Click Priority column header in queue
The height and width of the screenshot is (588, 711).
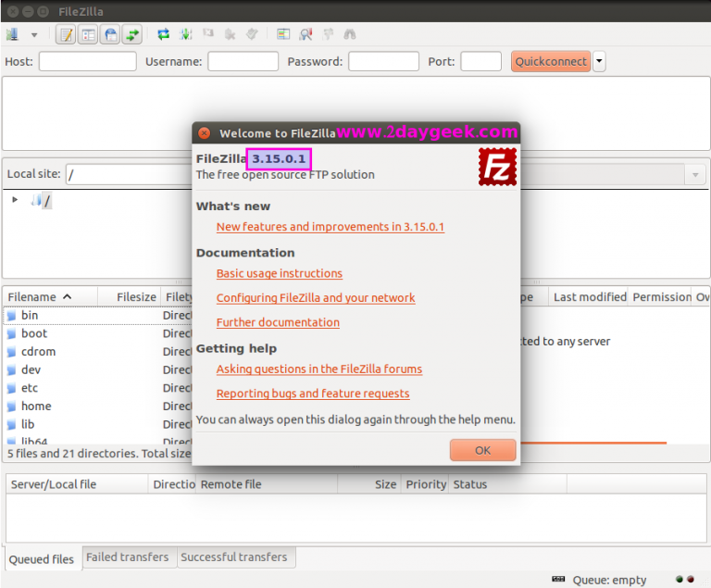[x=426, y=484]
